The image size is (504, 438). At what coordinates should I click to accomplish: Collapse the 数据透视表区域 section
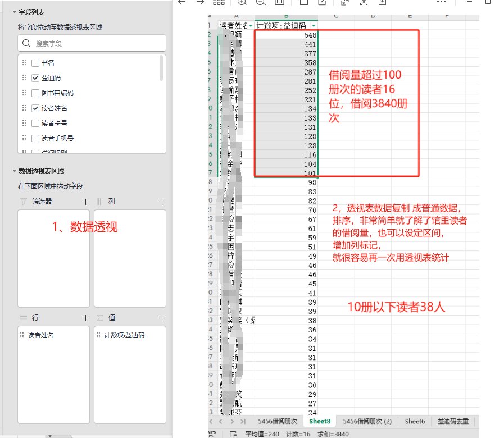(x=14, y=171)
